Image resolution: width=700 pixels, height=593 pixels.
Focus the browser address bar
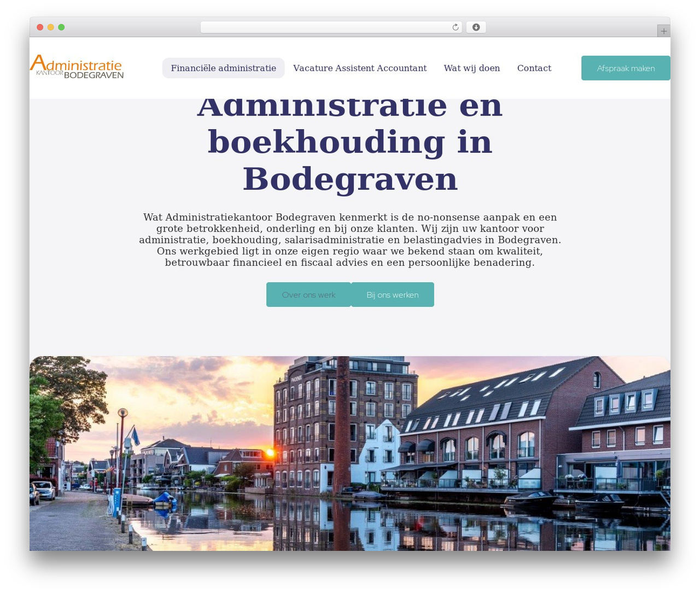[x=331, y=27]
